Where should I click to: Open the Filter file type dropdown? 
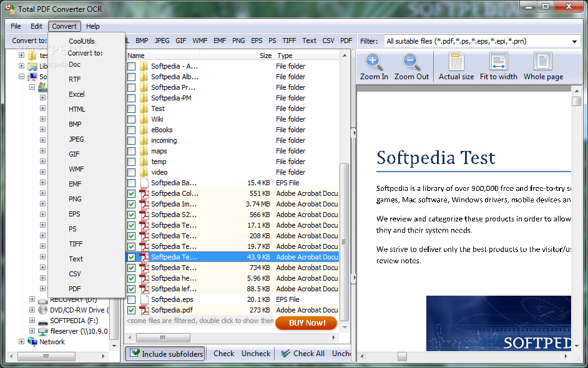574,41
